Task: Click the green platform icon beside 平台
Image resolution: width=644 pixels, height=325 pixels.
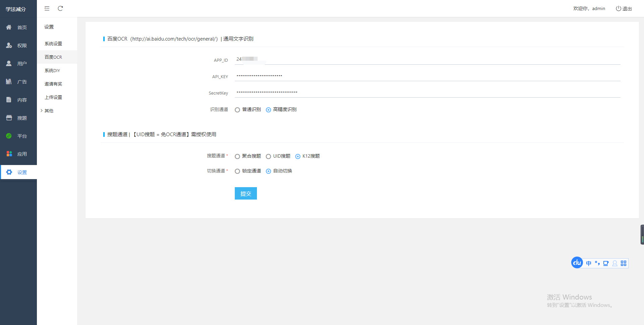Action: [x=9, y=136]
